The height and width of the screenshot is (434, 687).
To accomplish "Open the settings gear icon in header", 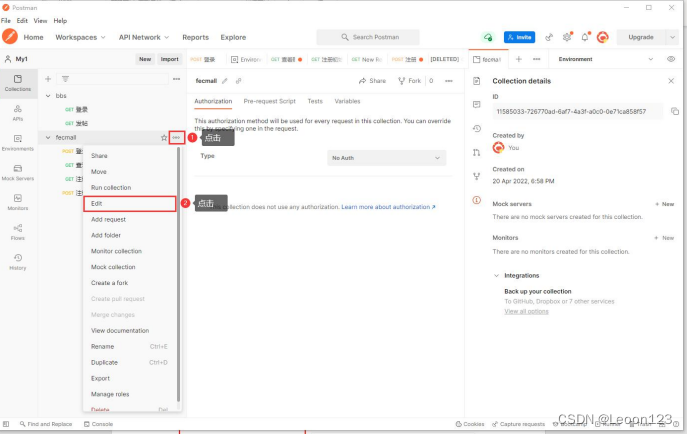I will [567, 37].
